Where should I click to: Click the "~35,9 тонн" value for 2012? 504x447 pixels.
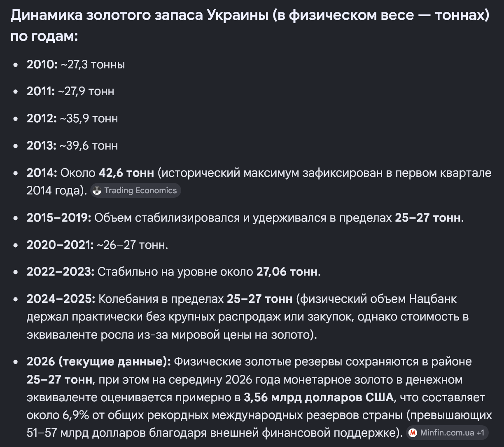[x=89, y=119]
